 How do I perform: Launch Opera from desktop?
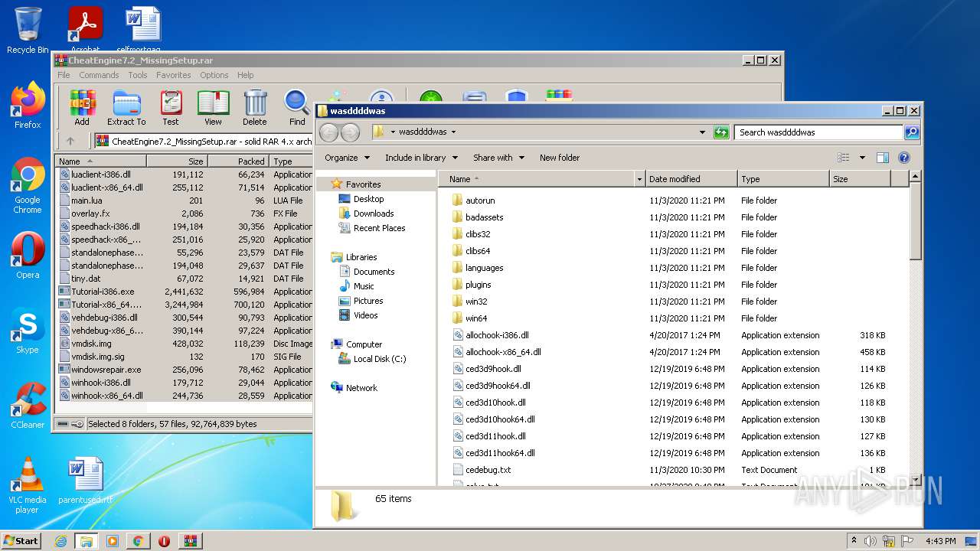tap(28, 256)
